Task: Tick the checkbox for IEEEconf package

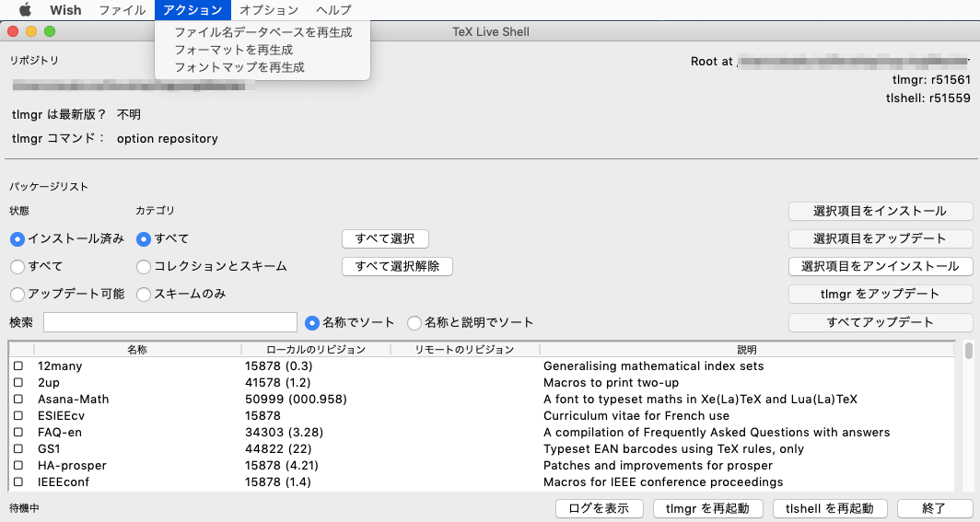Action: 18,481
